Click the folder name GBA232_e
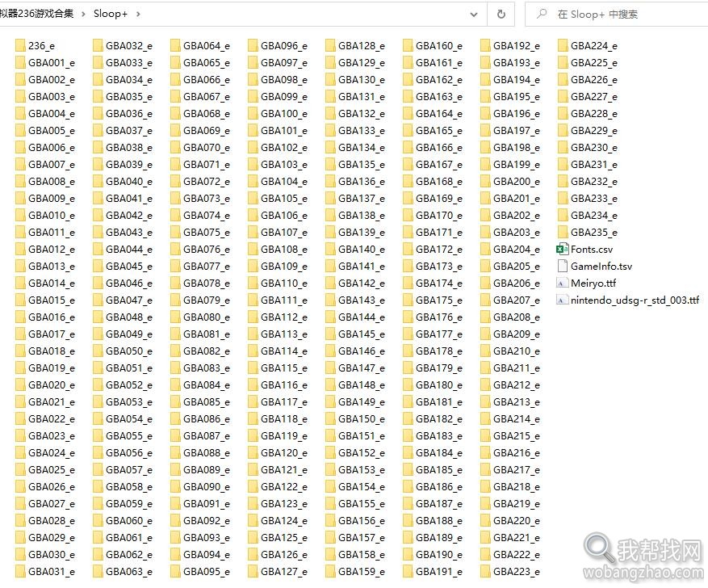 click(594, 182)
